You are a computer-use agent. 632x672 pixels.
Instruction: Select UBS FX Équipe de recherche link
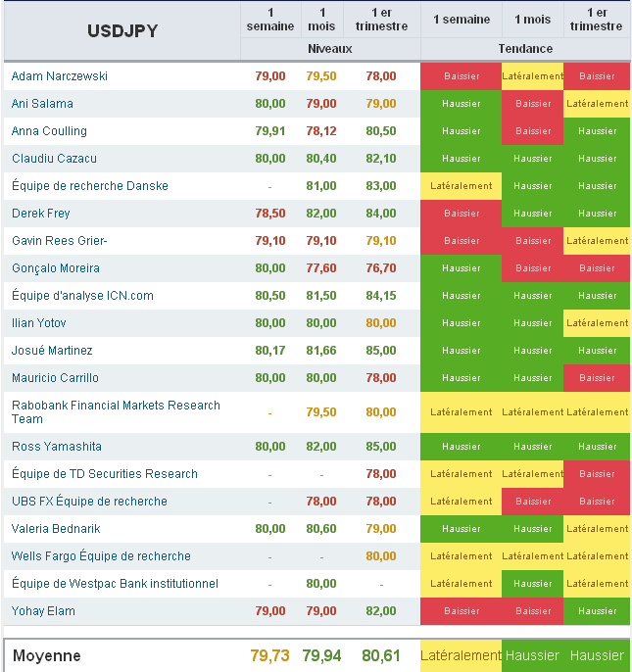(x=89, y=501)
